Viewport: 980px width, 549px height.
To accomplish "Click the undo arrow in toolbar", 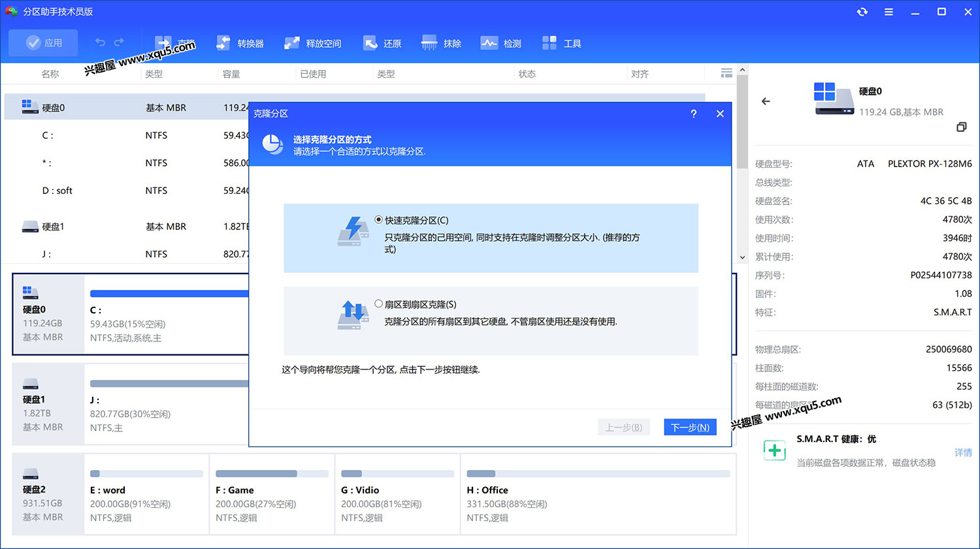I will coord(100,42).
